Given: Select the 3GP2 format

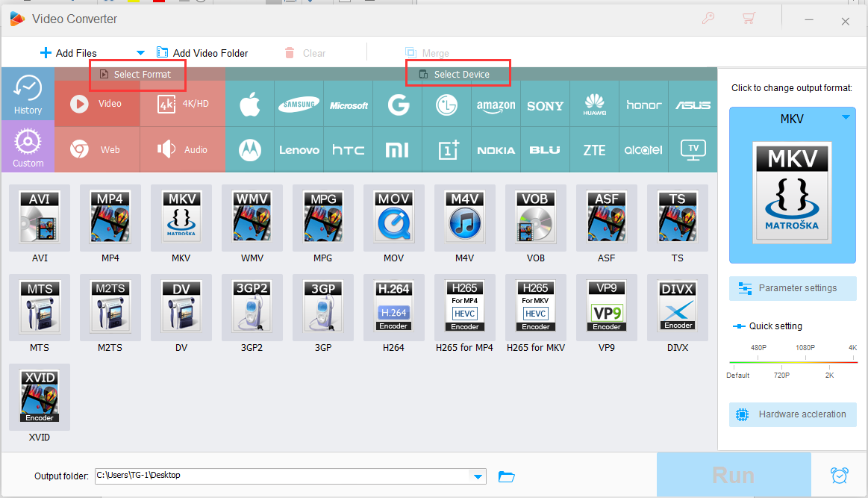Looking at the screenshot, I should pos(252,308).
